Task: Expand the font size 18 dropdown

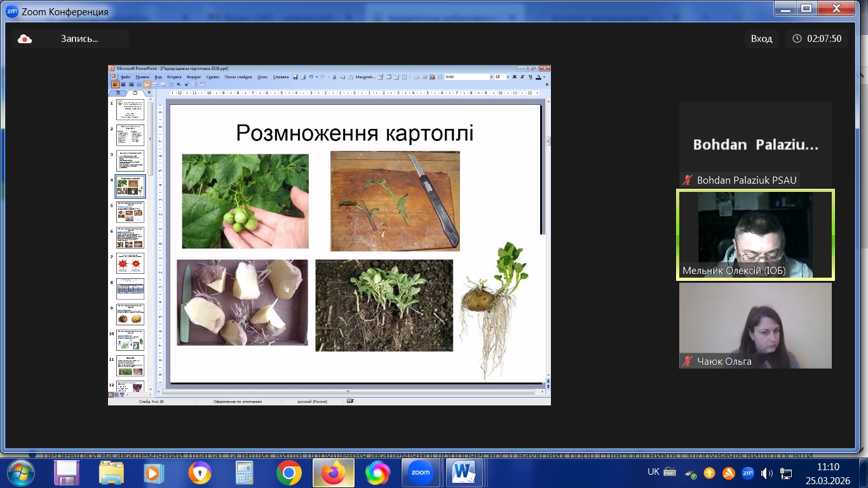Action: [x=507, y=77]
